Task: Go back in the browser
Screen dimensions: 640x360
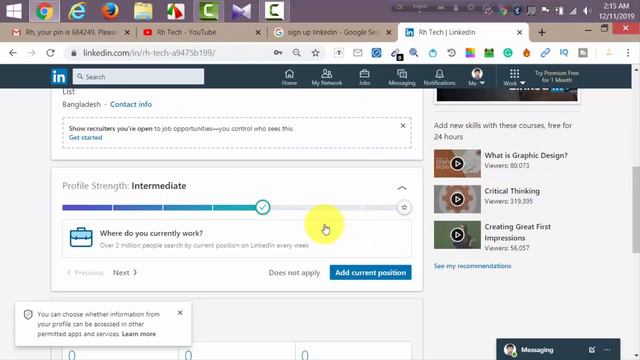Action: pyautogui.click(x=13, y=53)
